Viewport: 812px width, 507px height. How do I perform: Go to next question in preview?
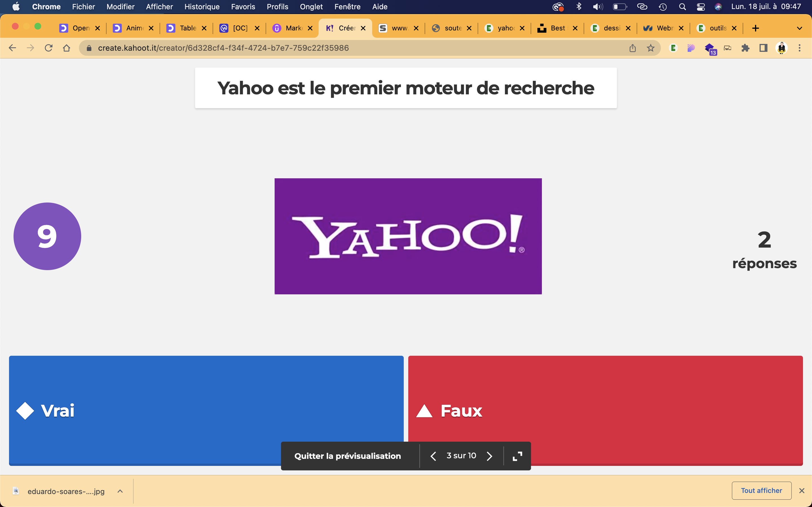tap(489, 456)
